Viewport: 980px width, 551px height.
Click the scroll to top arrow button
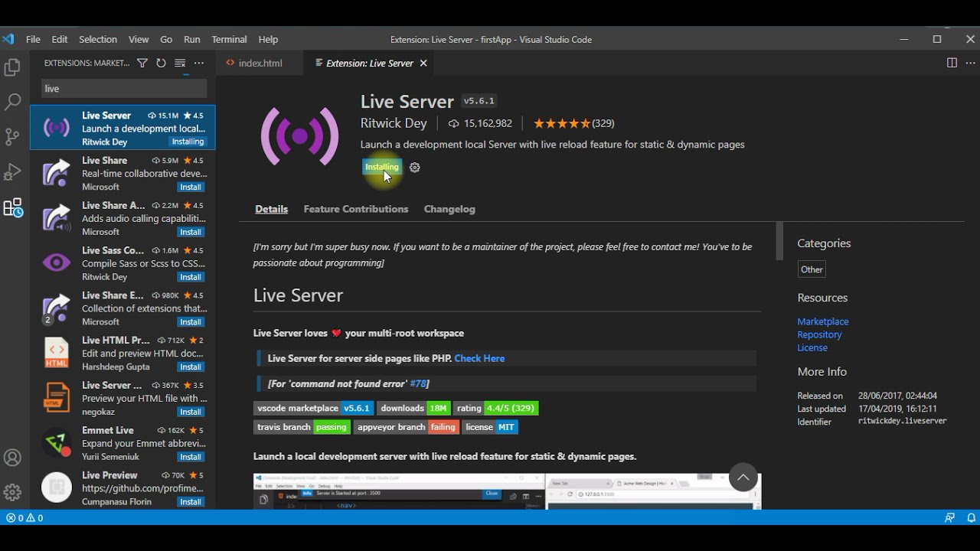pyautogui.click(x=743, y=478)
